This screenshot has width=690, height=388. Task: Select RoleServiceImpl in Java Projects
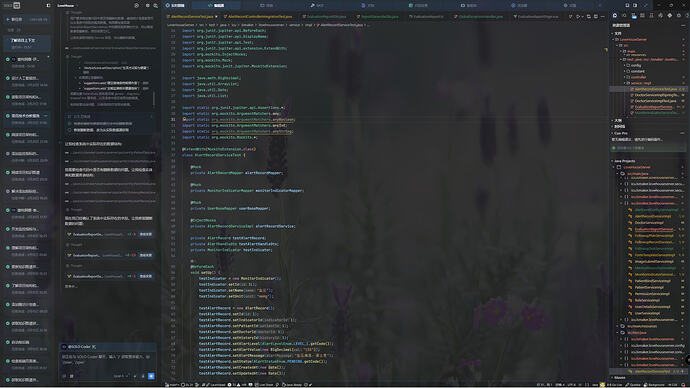[x=647, y=300]
